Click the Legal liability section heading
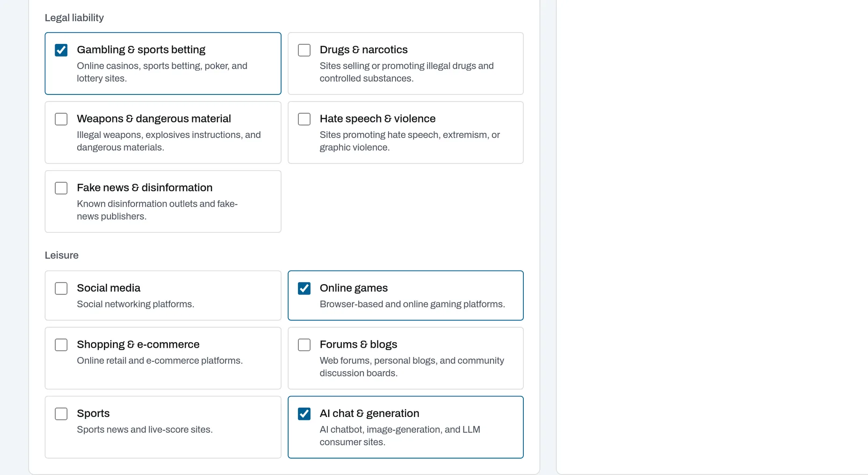868x475 pixels. 74,18
